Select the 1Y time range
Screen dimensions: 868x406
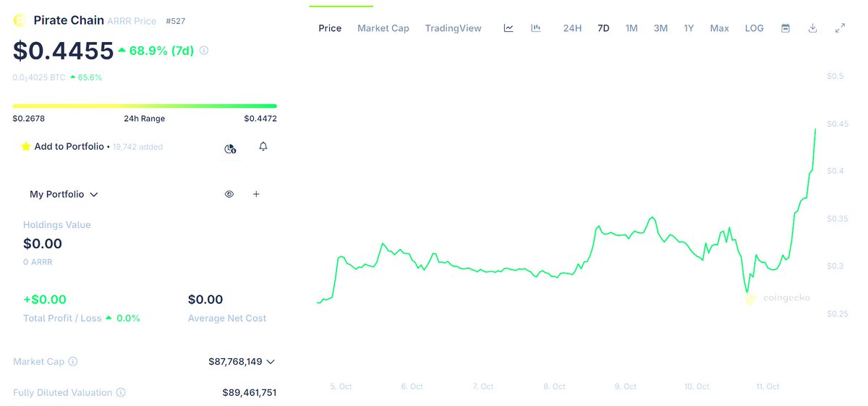pyautogui.click(x=689, y=28)
